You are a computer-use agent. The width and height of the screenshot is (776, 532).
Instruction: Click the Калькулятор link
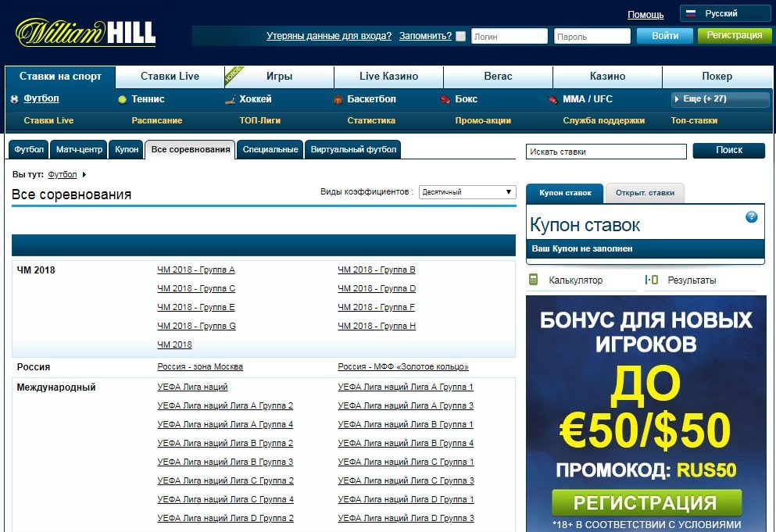[576, 280]
